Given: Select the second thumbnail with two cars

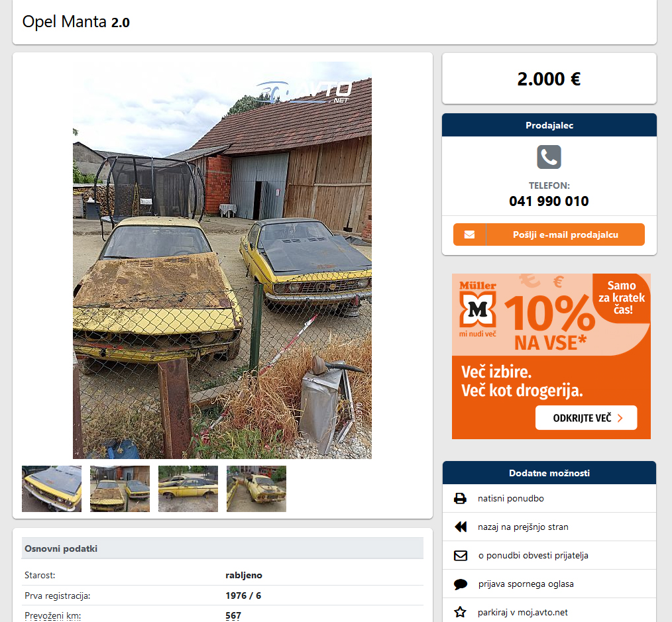Looking at the screenshot, I should [x=120, y=489].
